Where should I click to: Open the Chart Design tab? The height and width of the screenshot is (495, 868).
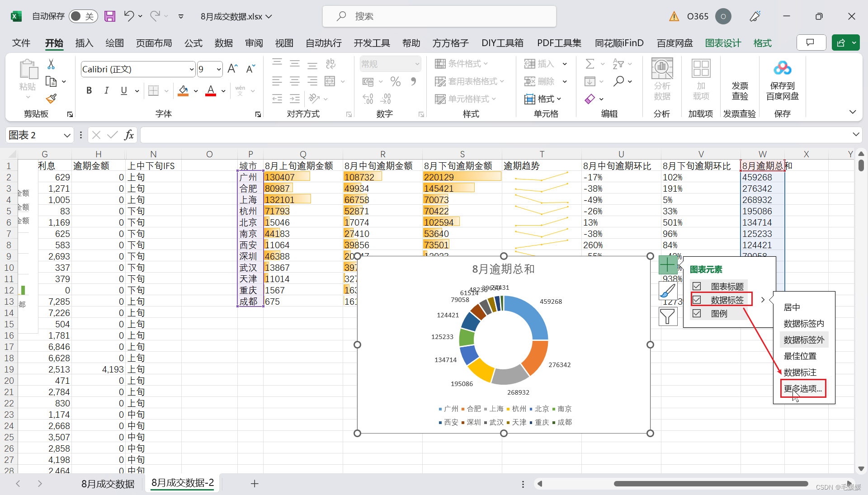[x=723, y=43]
